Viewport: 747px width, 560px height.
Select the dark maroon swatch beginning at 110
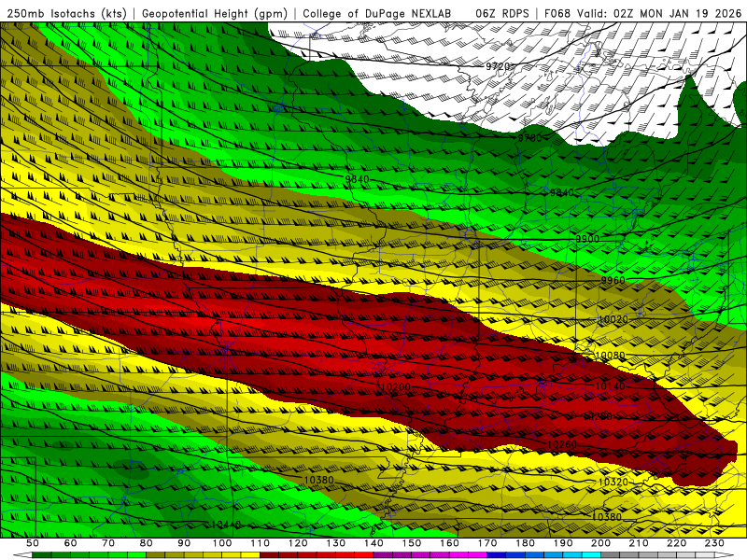(x=270, y=555)
